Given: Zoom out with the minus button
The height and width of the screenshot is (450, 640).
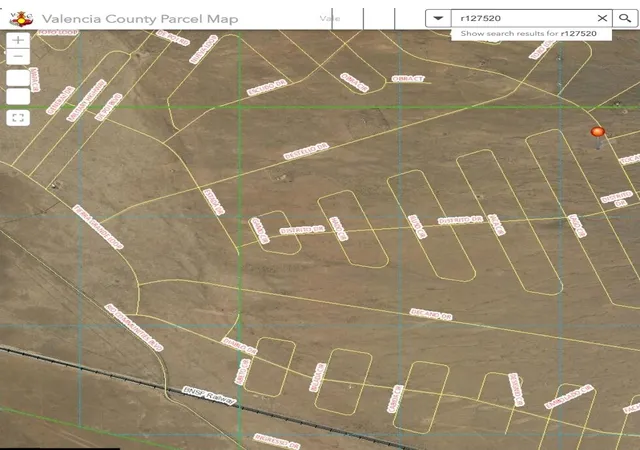Looking at the screenshot, I should [x=18, y=56].
